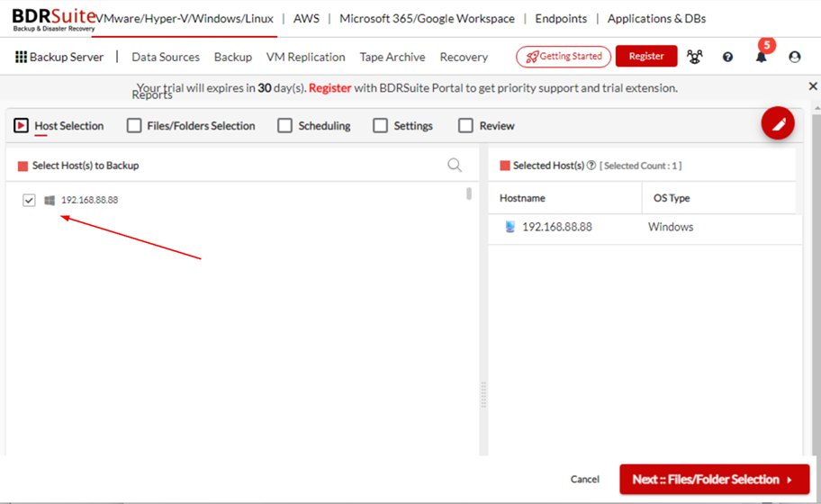821x504 pixels.
Task: Switch to the AWS product tab
Action: (306, 18)
